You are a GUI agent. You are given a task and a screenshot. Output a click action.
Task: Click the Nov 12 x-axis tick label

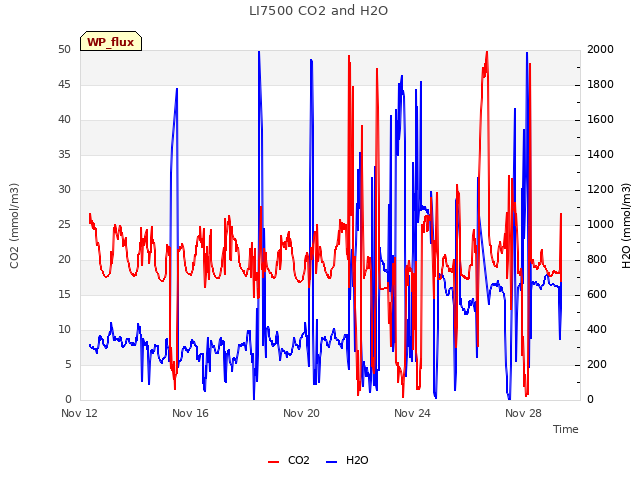pos(79,413)
